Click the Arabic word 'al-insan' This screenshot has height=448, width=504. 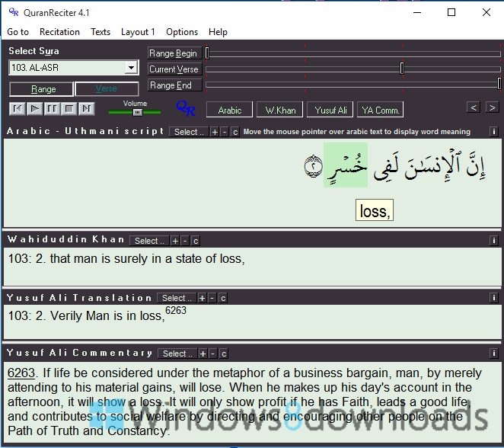[x=432, y=165]
